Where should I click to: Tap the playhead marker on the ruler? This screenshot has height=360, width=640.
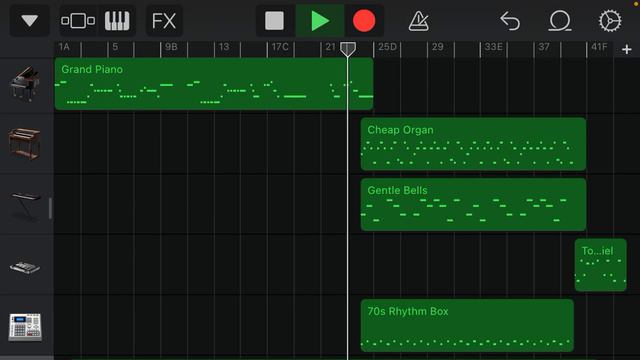click(348, 49)
